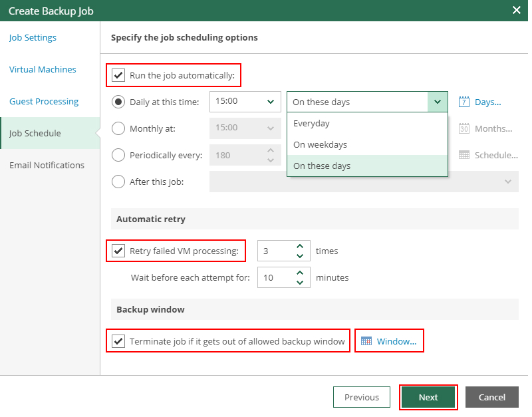
Task: Increase wait minutes with up arrow
Action: [300, 273]
